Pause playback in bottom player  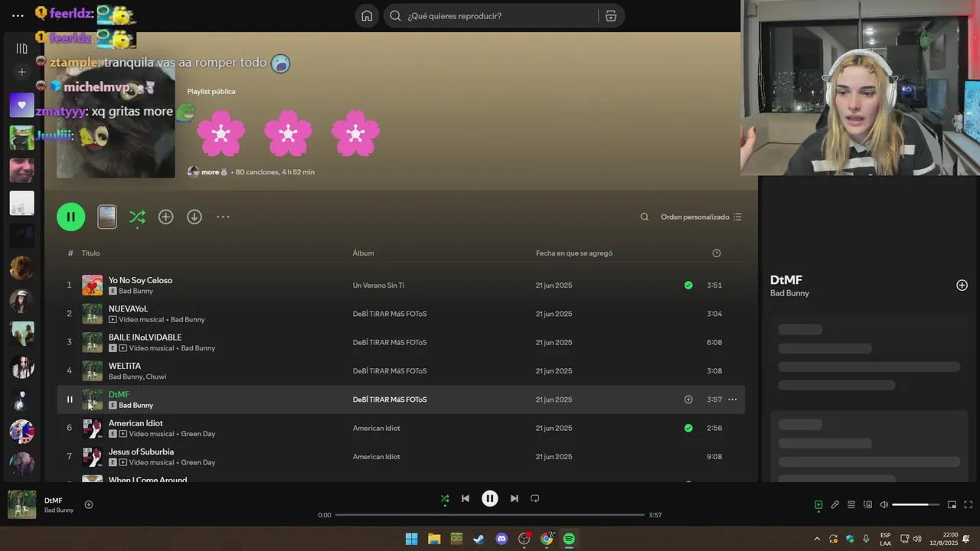pos(490,498)
